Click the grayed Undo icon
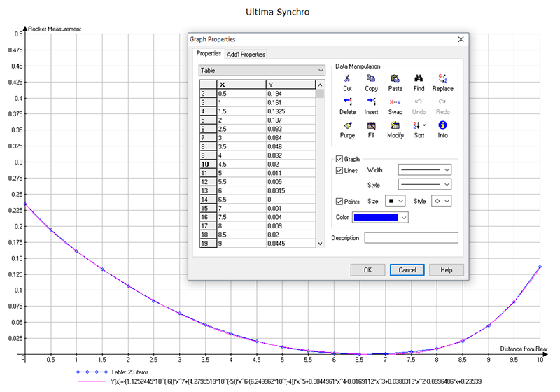Screen dimensions: 560x392 (x=419, y=101)
